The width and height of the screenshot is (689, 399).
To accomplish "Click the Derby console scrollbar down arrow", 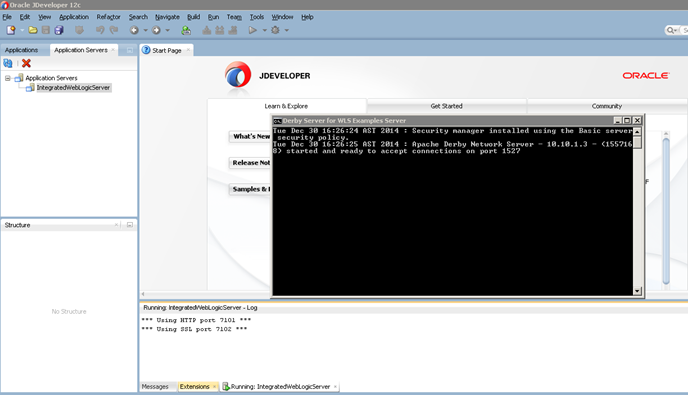I will [x=637, y=291].
